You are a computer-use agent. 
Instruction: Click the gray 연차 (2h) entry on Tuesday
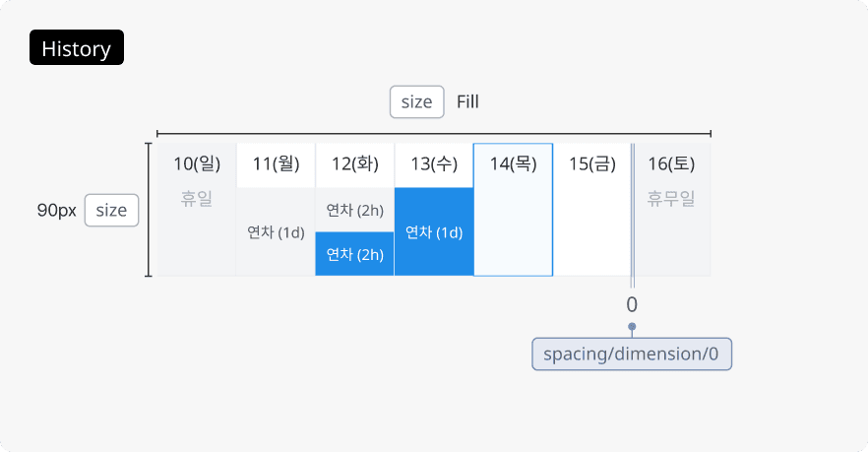(354, 210)
